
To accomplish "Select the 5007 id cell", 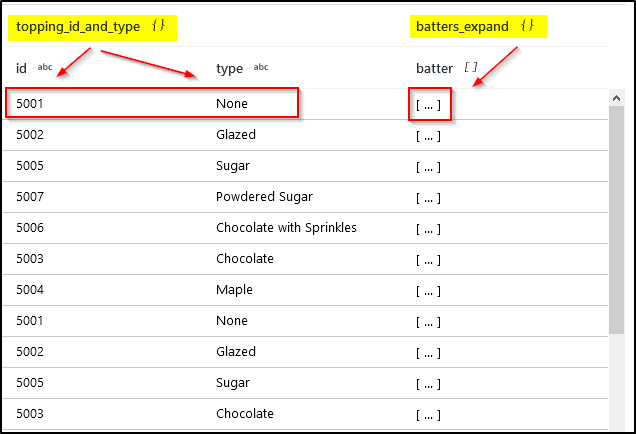I will pyautogui.click(x=30, y=197).
